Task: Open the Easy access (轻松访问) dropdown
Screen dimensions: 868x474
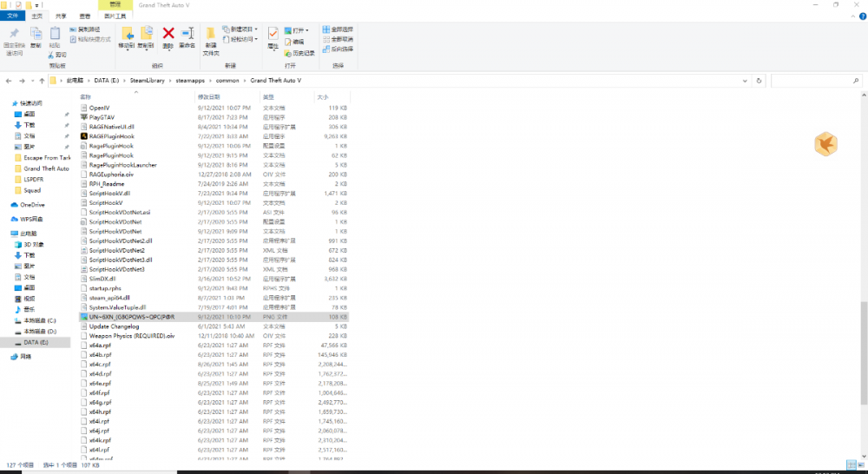Action: (x=240, y=39)
